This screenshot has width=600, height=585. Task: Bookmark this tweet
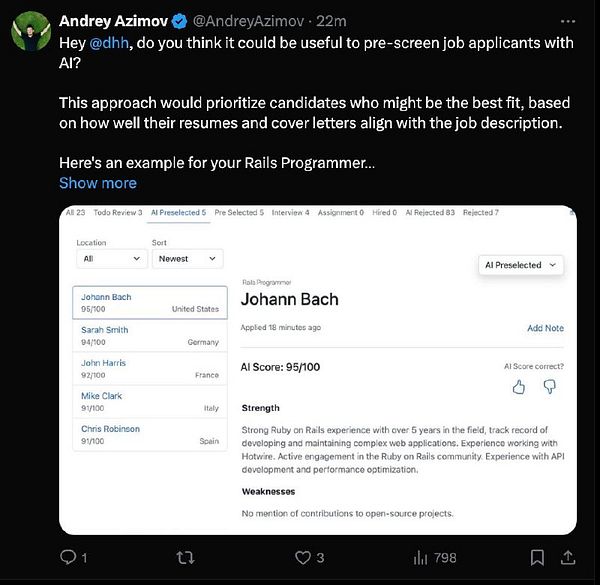click(x=537, y=557)
